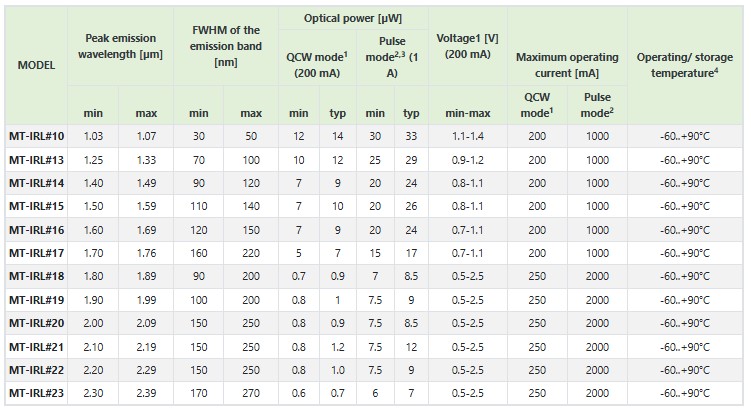This screenshot has height=414, width=751.
Task: Click the QCW mode (200 mA) subheader
Action: [x=317, y=65]
